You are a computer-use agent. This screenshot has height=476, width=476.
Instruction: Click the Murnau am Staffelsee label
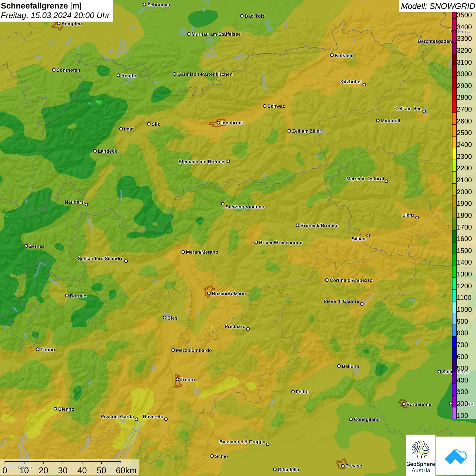coord(216,34)
